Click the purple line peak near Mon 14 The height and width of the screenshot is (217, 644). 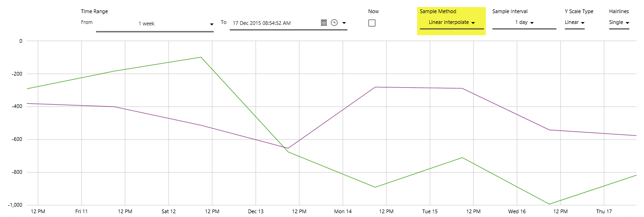click(x=375, y=87)
